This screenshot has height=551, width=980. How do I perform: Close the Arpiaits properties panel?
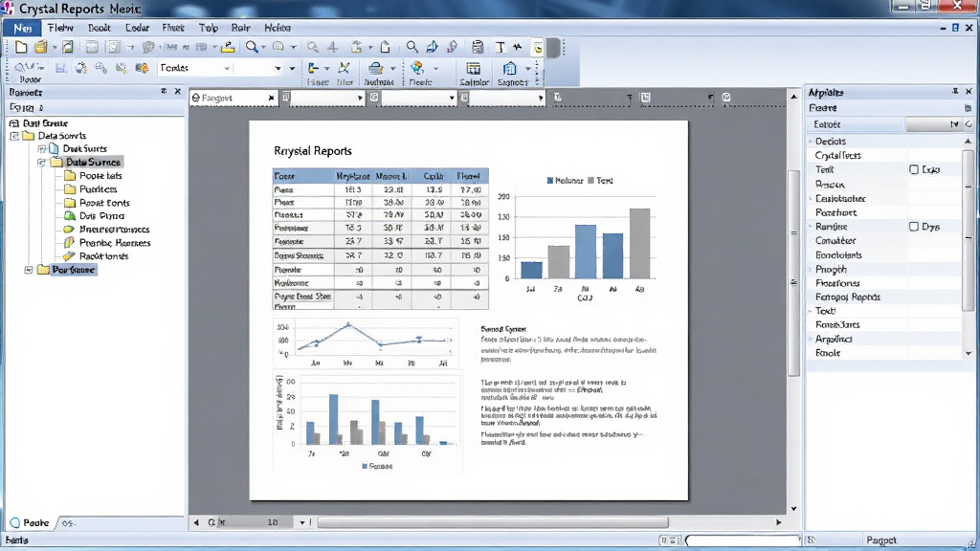pos(969,91)
